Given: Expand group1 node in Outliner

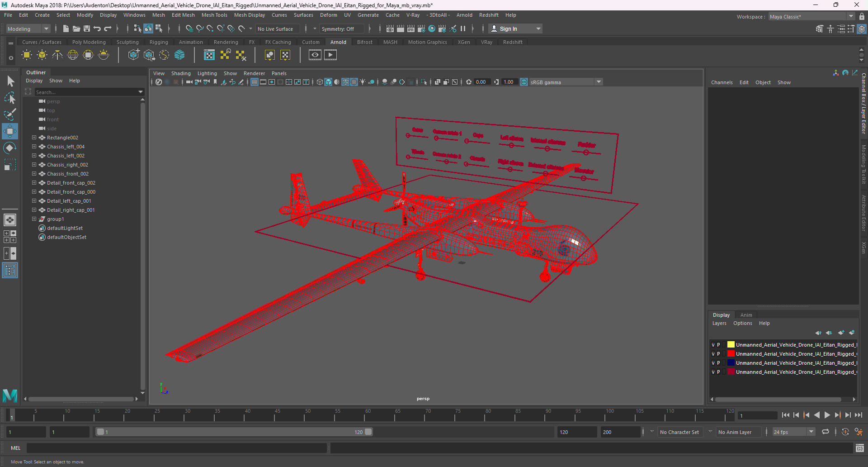Looking at the screenshot, I should [34, 219].
